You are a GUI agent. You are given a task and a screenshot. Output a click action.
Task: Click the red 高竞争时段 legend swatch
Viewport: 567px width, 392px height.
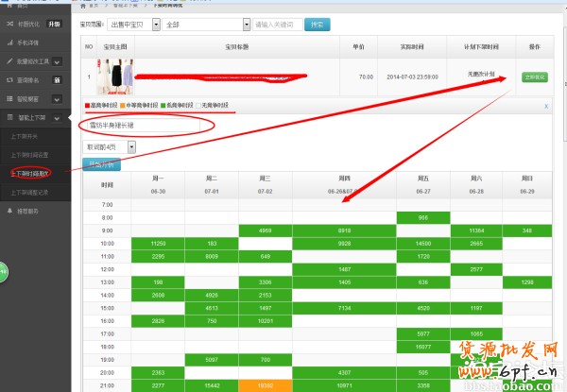[88, 105]
